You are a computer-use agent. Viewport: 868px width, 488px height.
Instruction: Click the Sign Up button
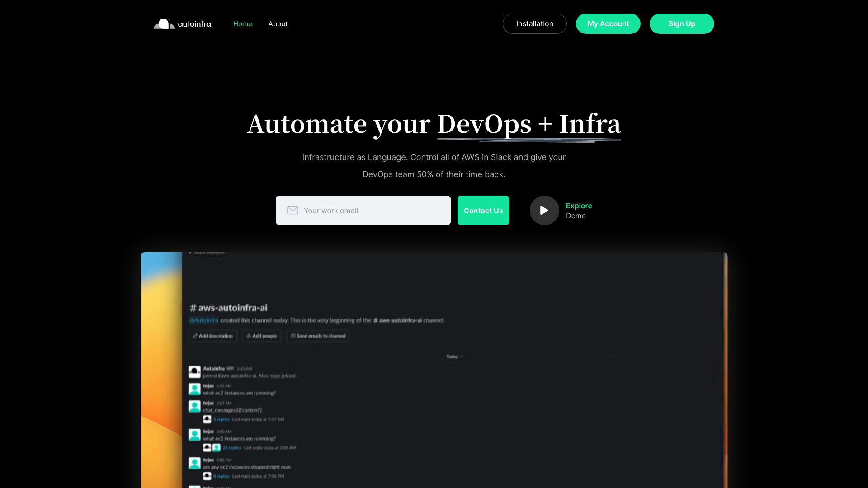(681, 24)
